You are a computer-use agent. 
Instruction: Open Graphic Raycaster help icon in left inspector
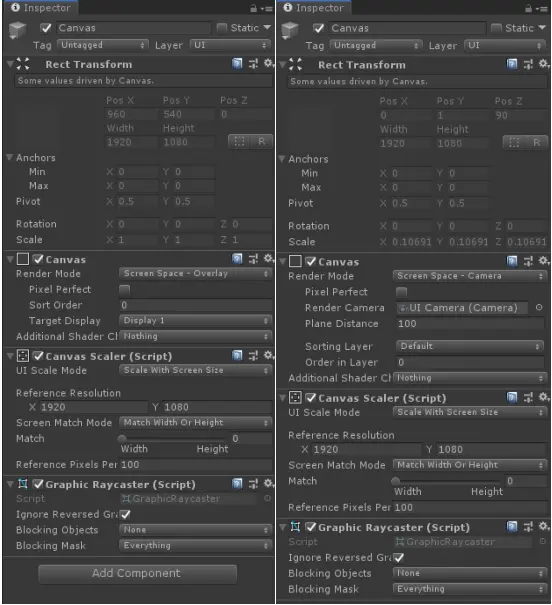point(237,483)
